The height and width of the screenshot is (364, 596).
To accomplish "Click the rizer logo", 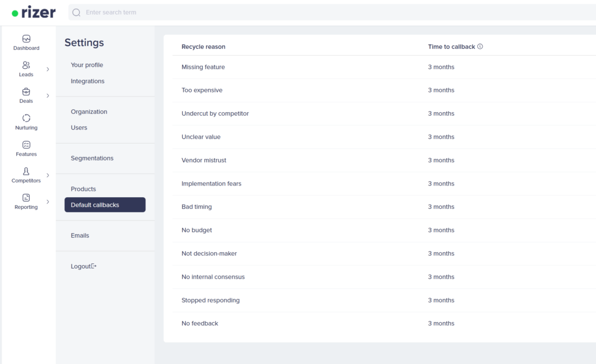I will click(x=34, y=12).
